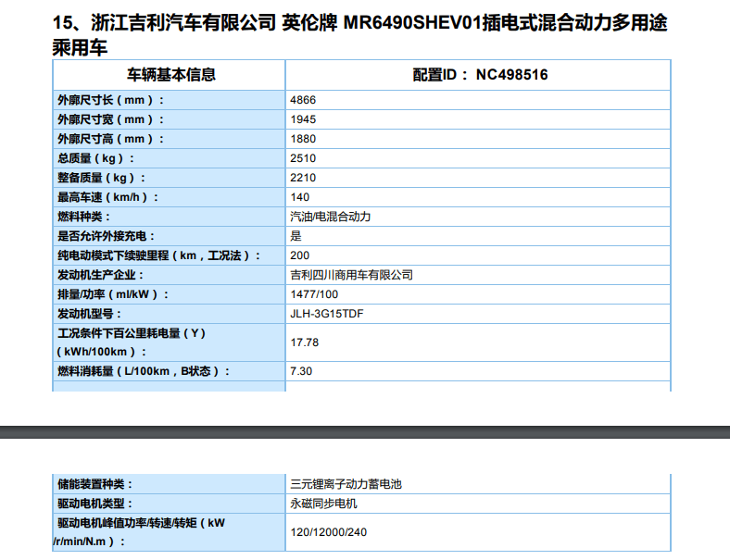Select the top speed value '140'
This screenshot has height=560, width=730.
pos(300,198)
